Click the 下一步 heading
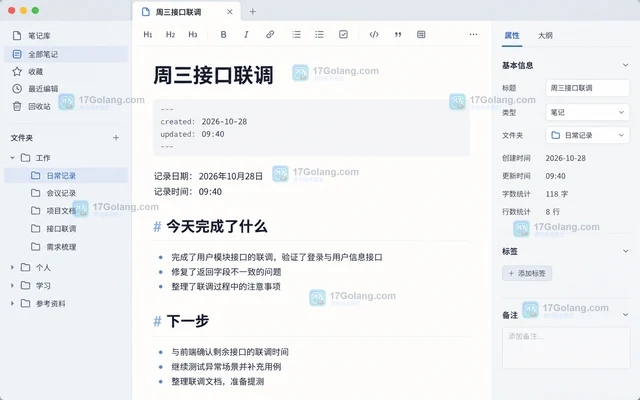 pos(188,321)
